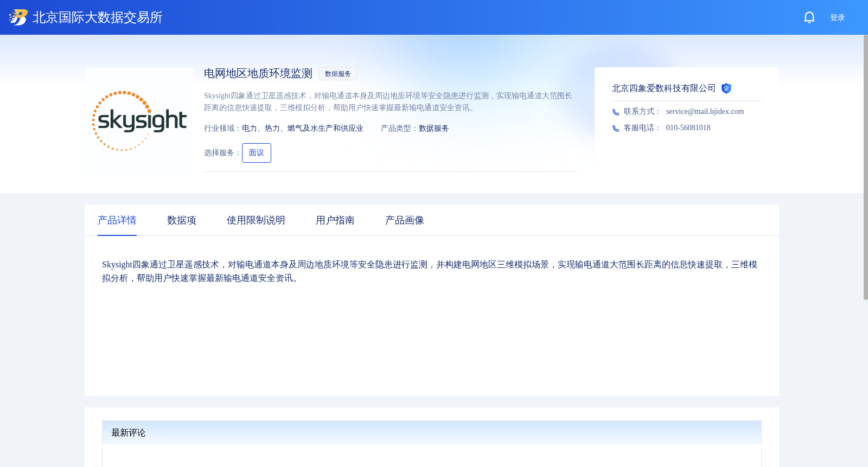Click the phone icon beside 联系方式
Image resolution: width=868 pixels, height=467 pixels.
coord(616,112)
